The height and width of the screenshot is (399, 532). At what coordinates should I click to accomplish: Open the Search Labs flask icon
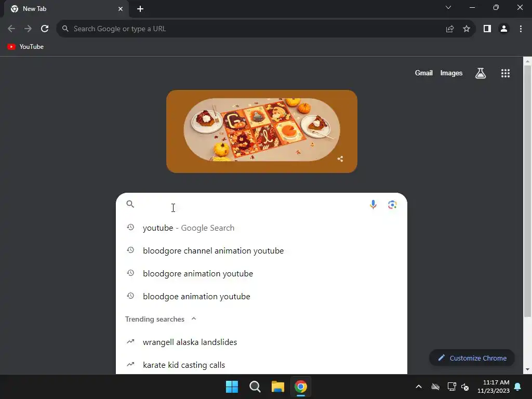pos(481,73)
